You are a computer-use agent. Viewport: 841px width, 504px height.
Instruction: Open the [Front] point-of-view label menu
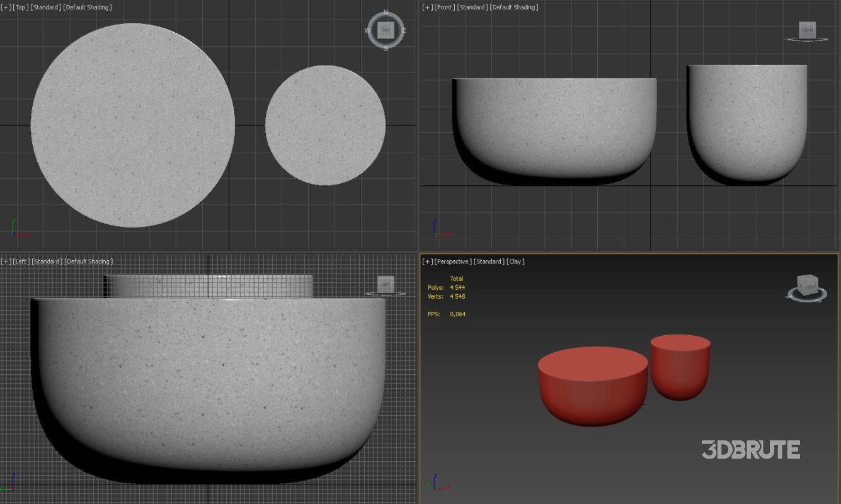445,8
